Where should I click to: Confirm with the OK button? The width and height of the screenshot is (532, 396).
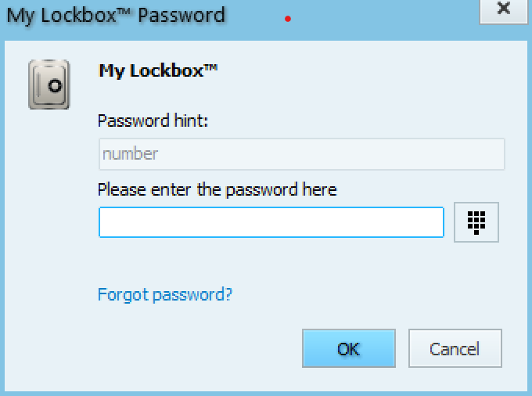[349, 348]
